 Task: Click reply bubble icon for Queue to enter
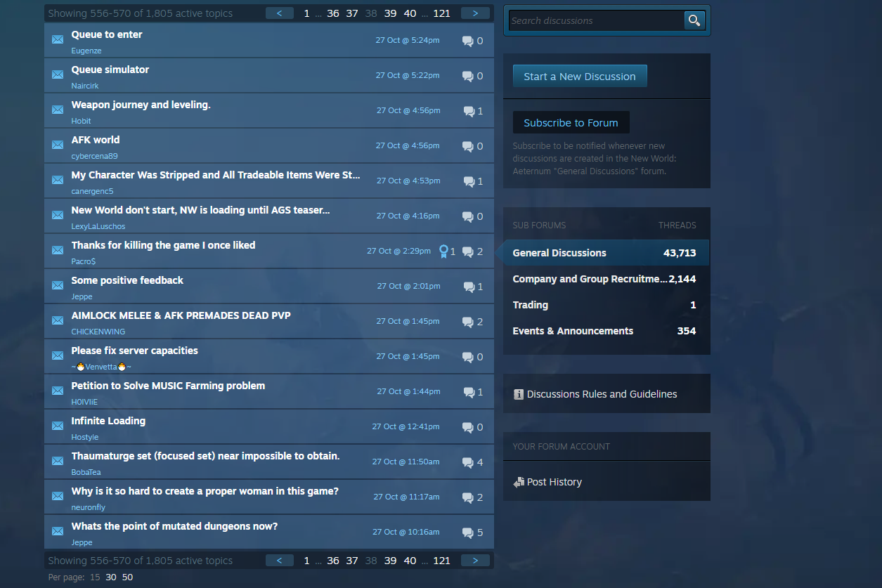467,41
